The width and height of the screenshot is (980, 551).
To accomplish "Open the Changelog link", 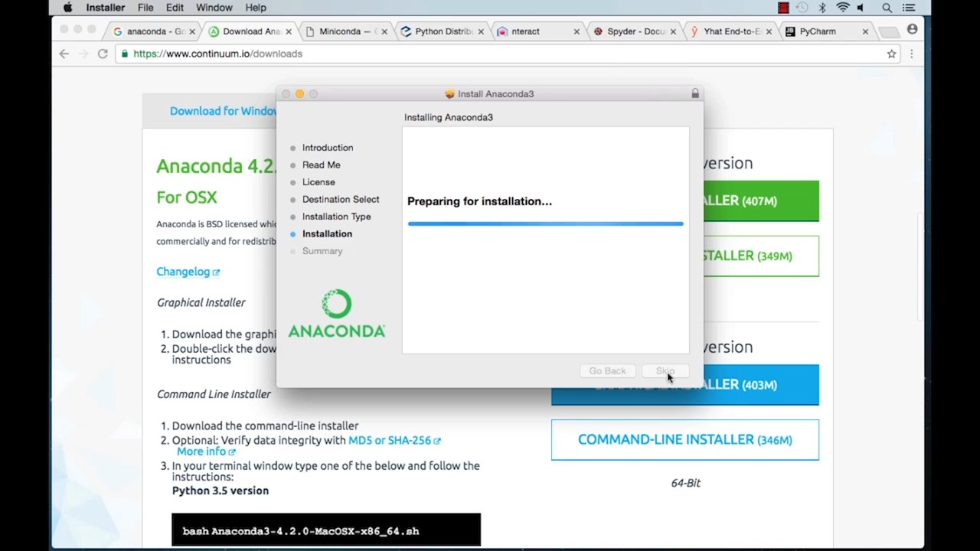I will (188, 272).
